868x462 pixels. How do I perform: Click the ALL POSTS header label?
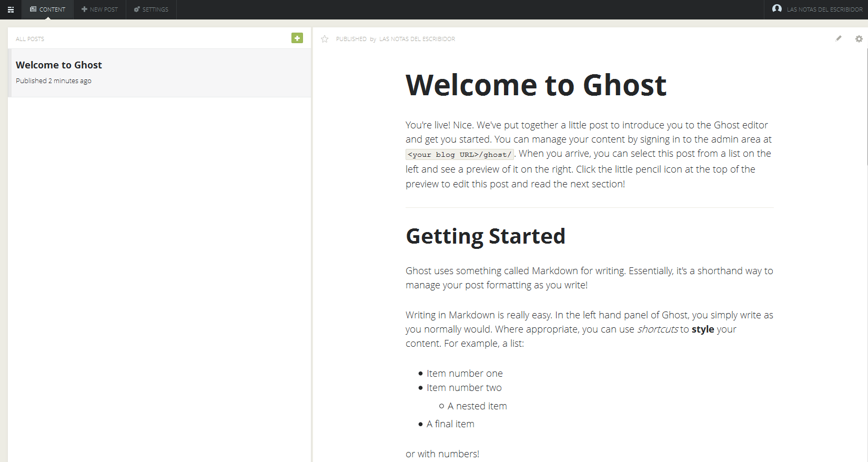[30, 39]
